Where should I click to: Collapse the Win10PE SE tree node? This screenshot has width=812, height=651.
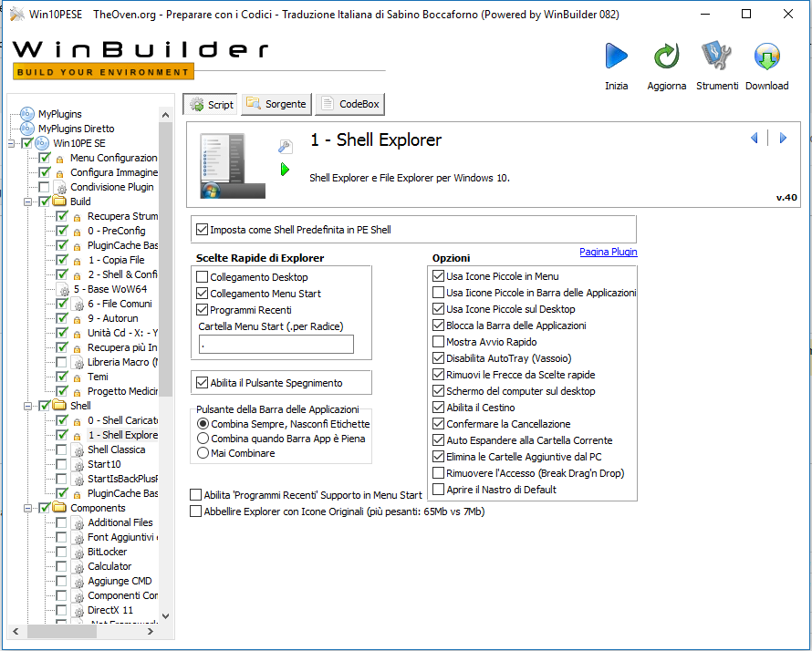click(11, 143)
